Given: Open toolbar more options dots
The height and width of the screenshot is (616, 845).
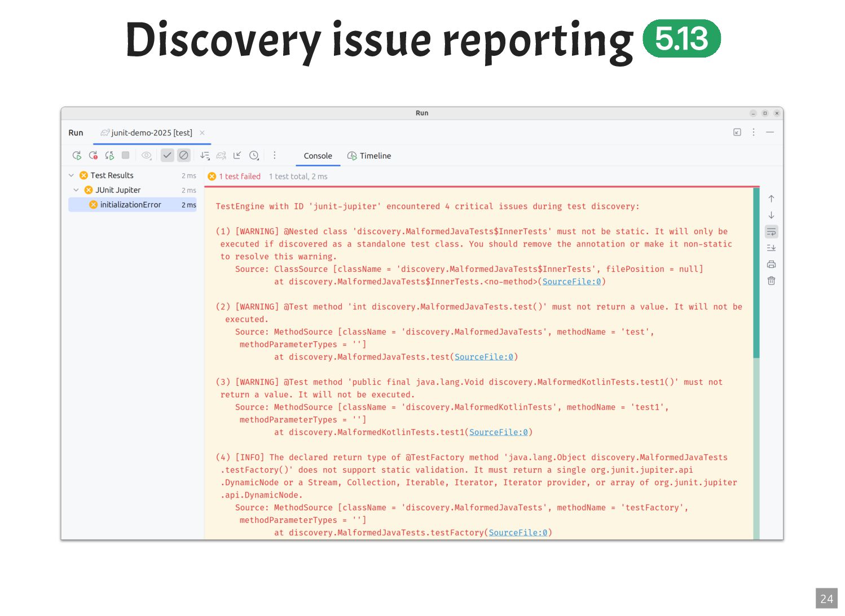Looking at the screenshot, I should (275, 155).
